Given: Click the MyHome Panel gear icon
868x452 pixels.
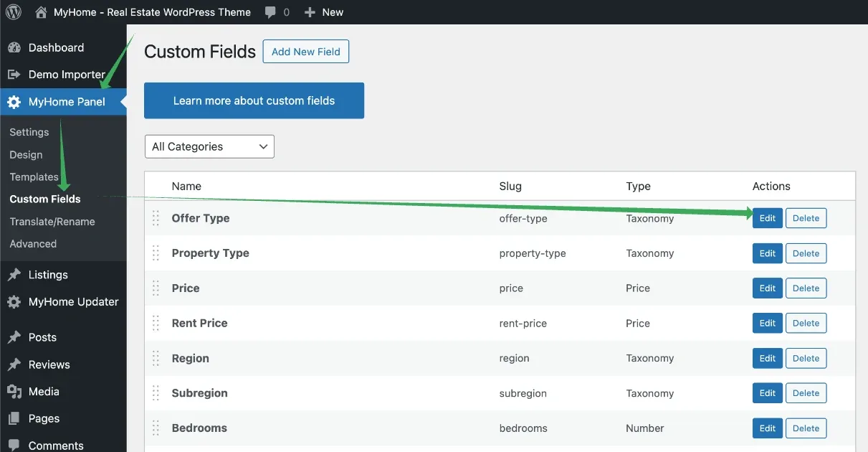Looking at the screenshot, I should pos(14,102).
